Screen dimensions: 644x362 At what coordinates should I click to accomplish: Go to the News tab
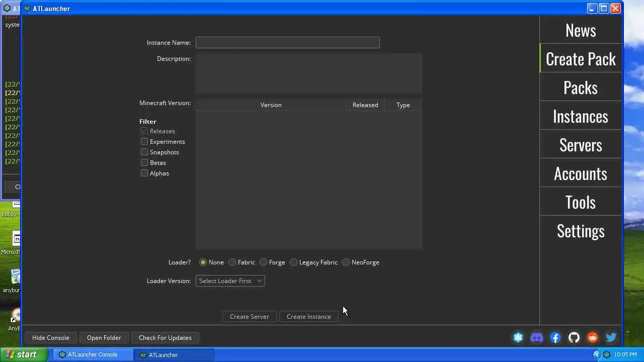pyautogui.click(x=581, y=30)
